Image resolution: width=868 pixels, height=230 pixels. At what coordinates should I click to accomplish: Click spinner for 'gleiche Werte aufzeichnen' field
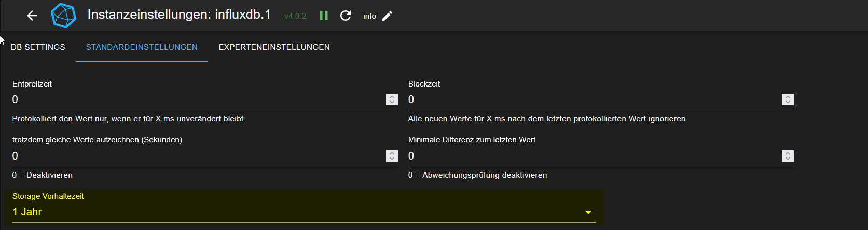[x=392, y=156]
